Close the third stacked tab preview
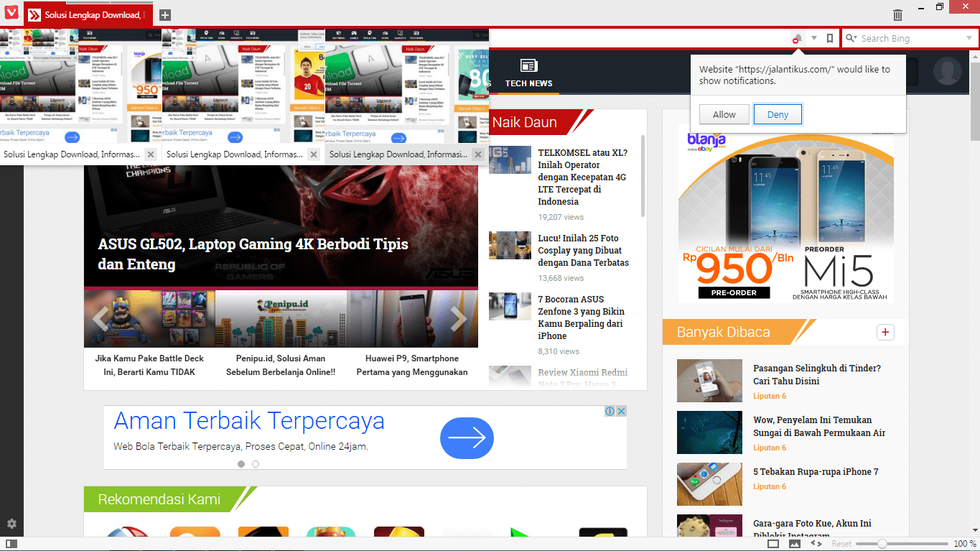This screenshot has height=551, width=980. [x=477, y=154]
